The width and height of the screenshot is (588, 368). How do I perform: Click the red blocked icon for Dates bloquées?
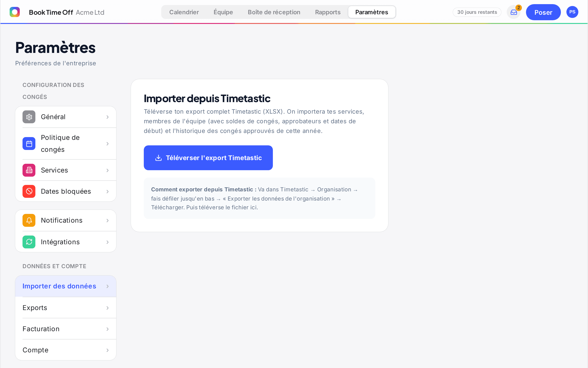click(29, 191)
